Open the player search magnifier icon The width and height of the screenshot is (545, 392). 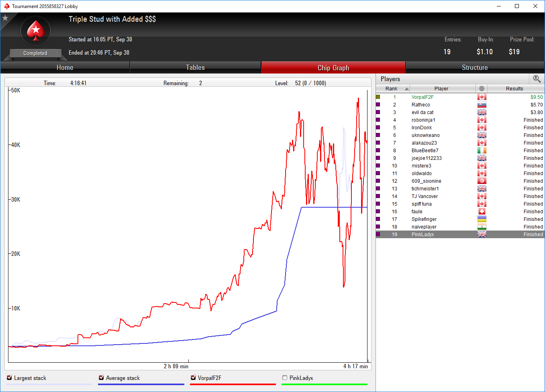pos(537,79)
